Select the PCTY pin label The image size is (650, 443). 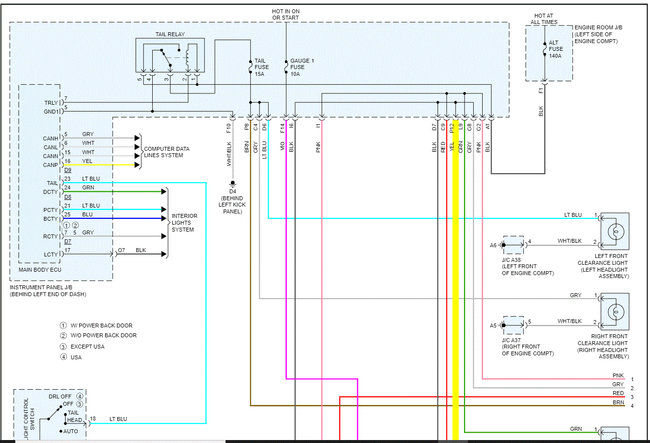51,210
